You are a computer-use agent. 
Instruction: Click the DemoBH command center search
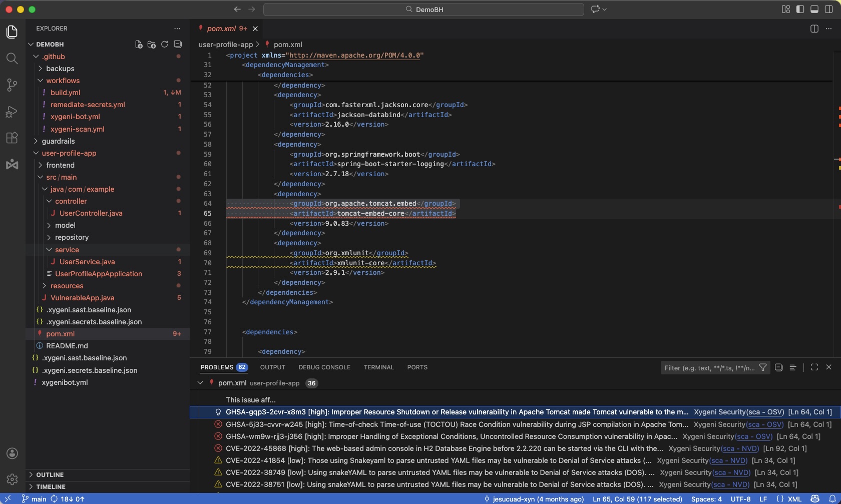[x=424, y=10]
